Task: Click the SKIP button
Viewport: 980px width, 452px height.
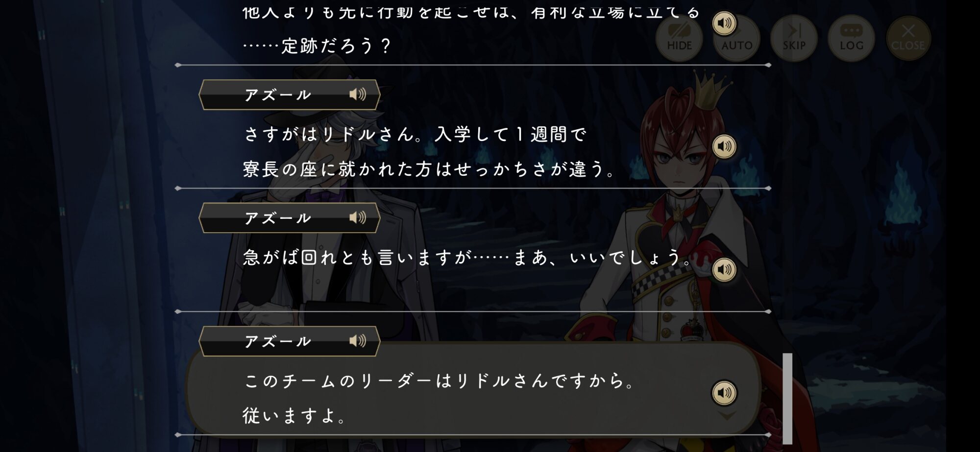Action: click(794, 38)
